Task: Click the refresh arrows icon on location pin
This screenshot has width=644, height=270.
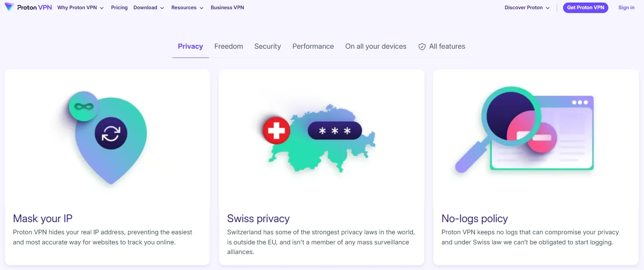Action: coord(111,134)
